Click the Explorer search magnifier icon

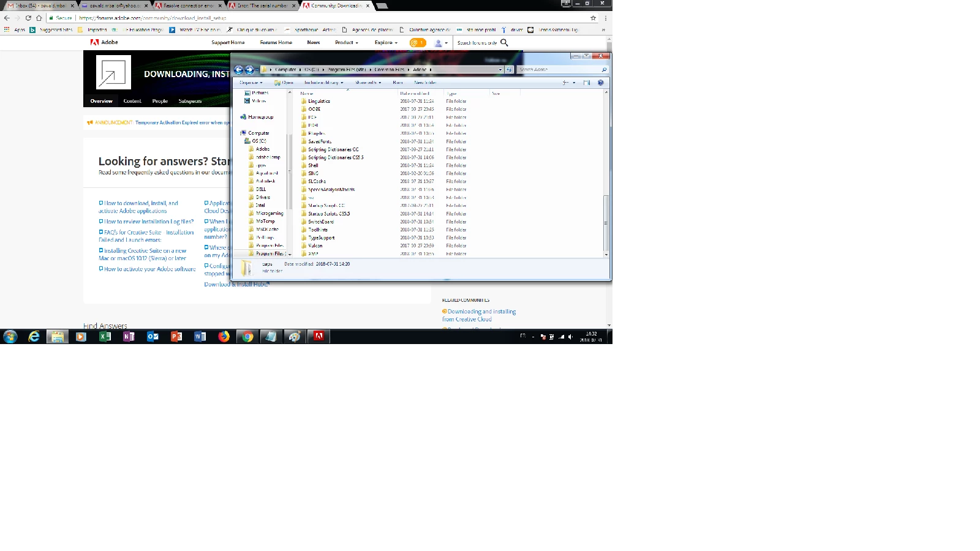(x=604, y=70)
